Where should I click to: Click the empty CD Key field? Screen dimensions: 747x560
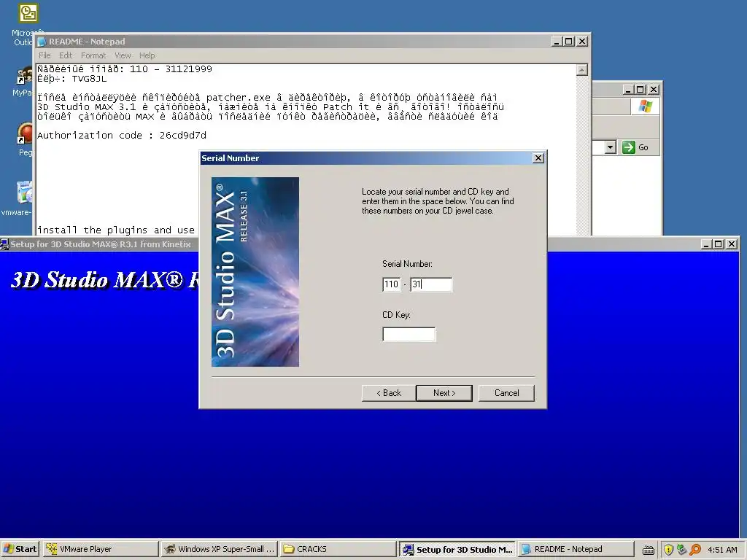click(409, 334)
